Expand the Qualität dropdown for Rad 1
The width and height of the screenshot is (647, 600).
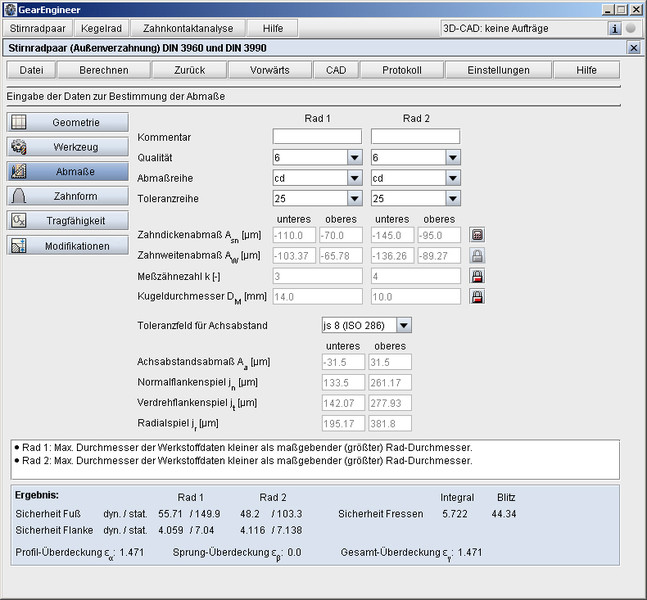click(354, 157)
